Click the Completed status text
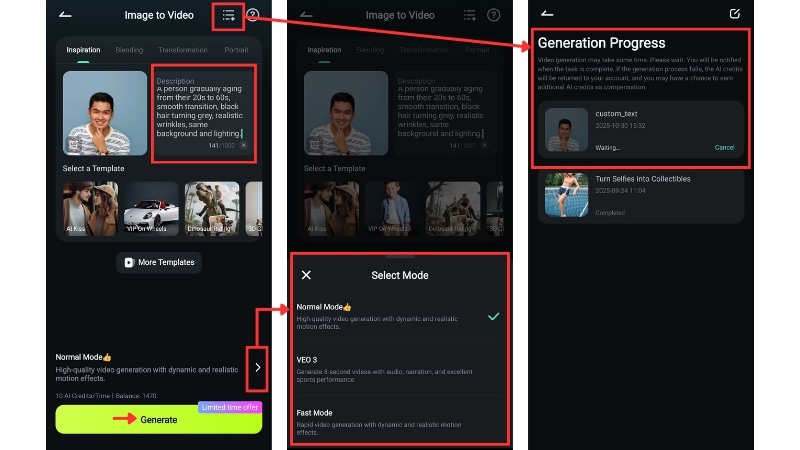 [610, 213]
